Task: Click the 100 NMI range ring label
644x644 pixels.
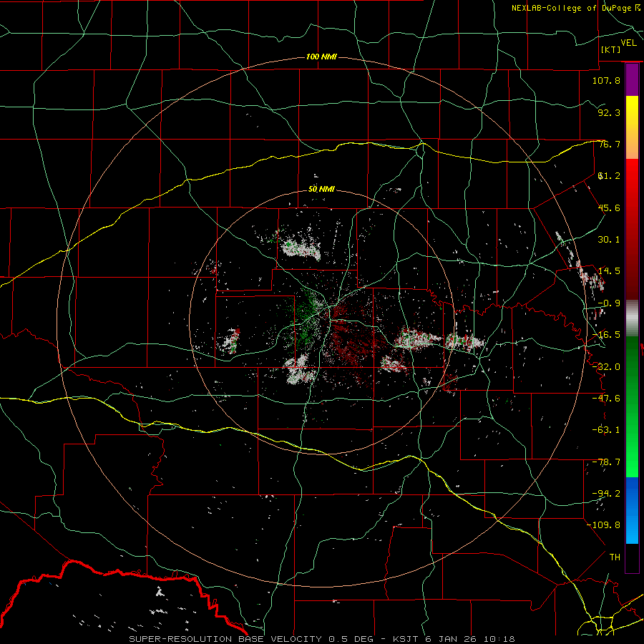Action: 321,57
